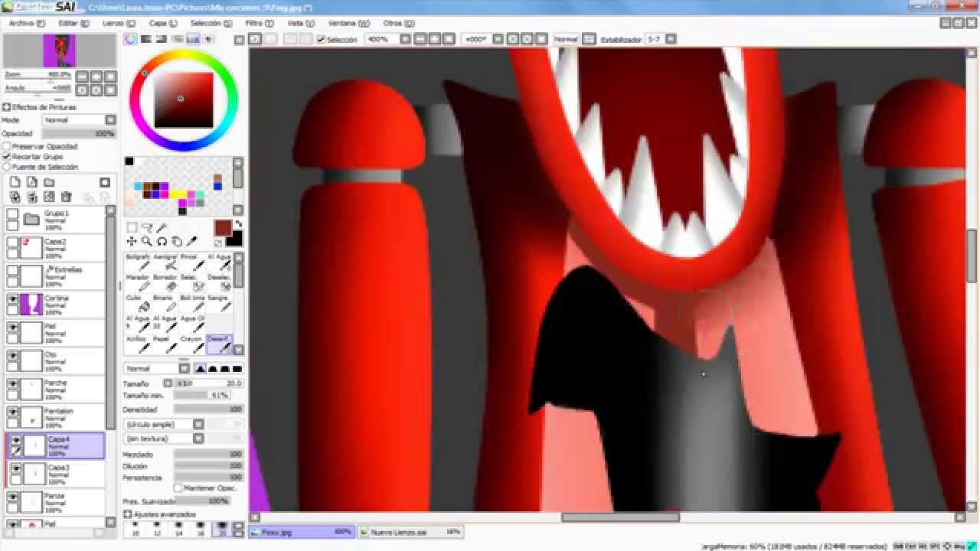The height and width of the screenshot is (551, 980).
Task: Switch to the Nuevo Lienzo.sai tab
Action: (x=398, y=532)
